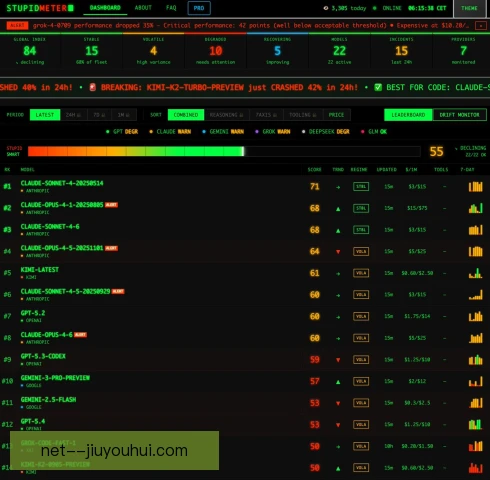Click the green checkmark before BEST FOR CODE
The height and width of the screenshot is (480, 490).
[x=378, y=87]
